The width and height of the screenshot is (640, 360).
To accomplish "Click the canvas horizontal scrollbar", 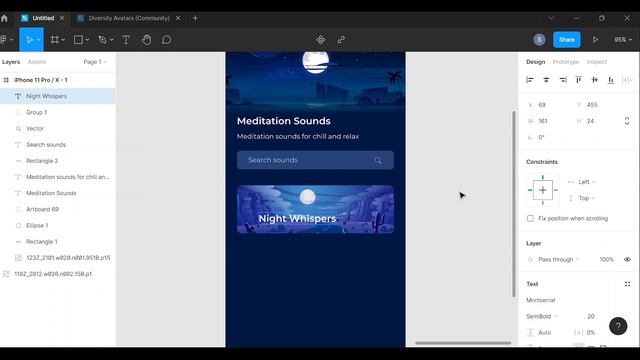I will pos(463,343).
